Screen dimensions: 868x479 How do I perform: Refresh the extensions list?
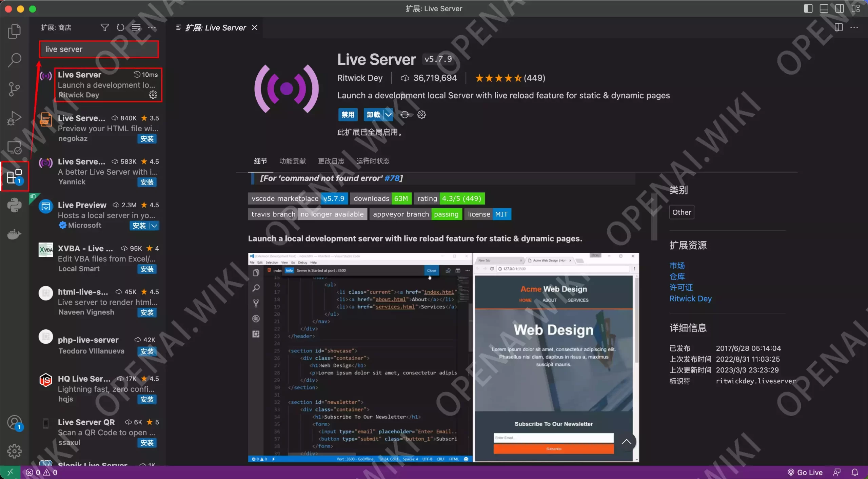point(120,27)
